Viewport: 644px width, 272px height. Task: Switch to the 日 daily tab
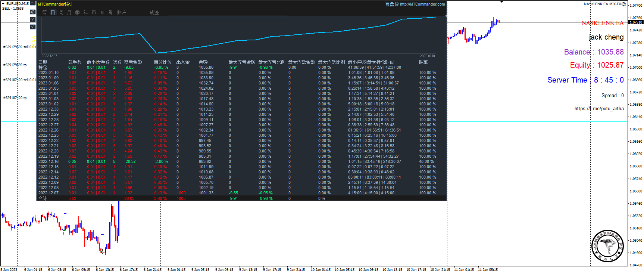click(53, 12)
